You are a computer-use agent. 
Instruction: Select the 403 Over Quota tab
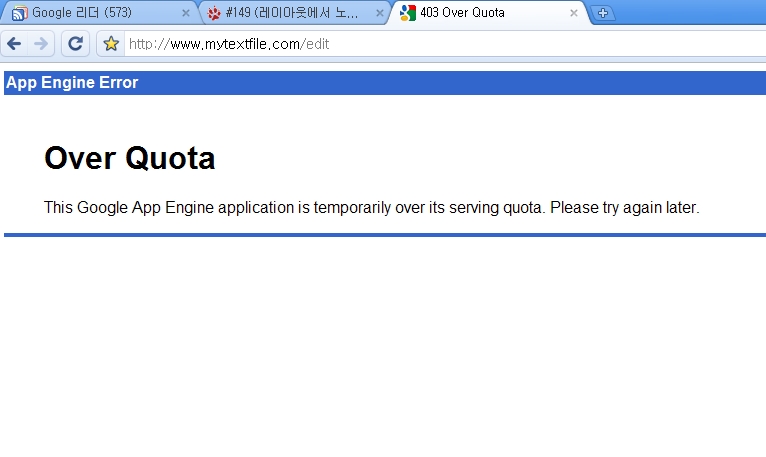pos(490,13)
